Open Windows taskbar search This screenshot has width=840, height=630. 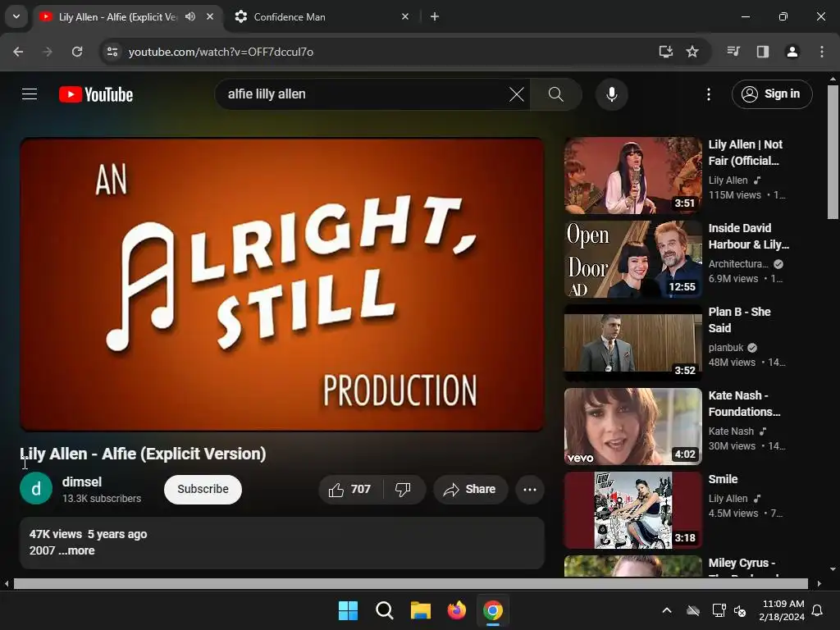pyautogui.click(x=384, y=610)
